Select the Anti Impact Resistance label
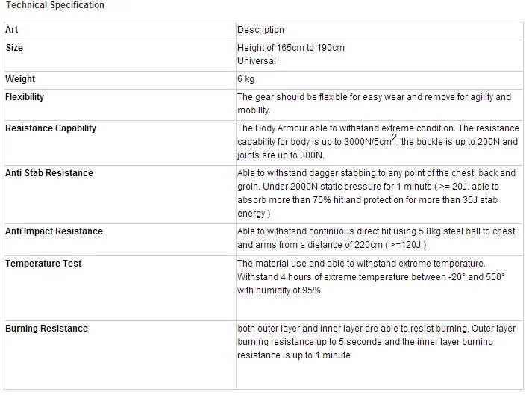This screenshot has width=532, height=395. pyautogui.click(x=54, y=231)
